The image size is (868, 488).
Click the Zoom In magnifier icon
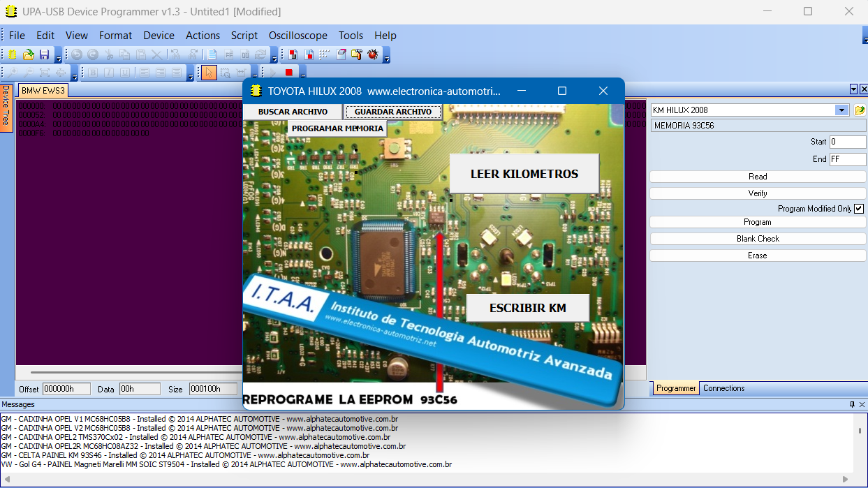[13, 72]
